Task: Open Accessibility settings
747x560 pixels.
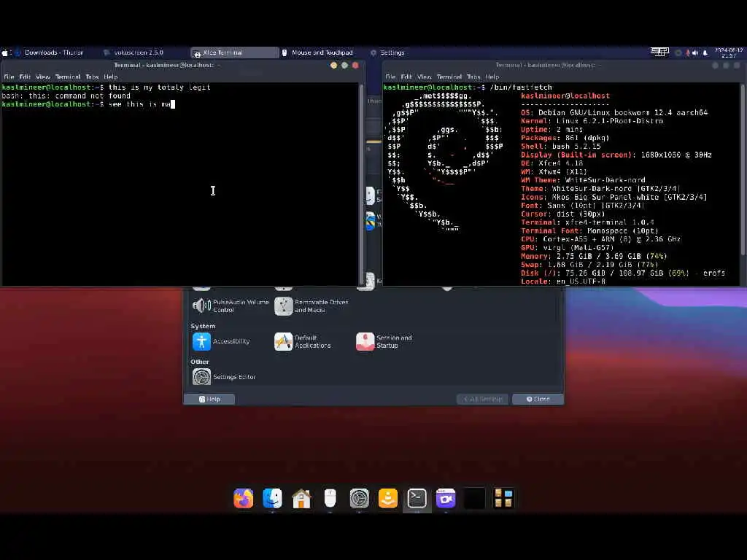Action: click(221, 341)
